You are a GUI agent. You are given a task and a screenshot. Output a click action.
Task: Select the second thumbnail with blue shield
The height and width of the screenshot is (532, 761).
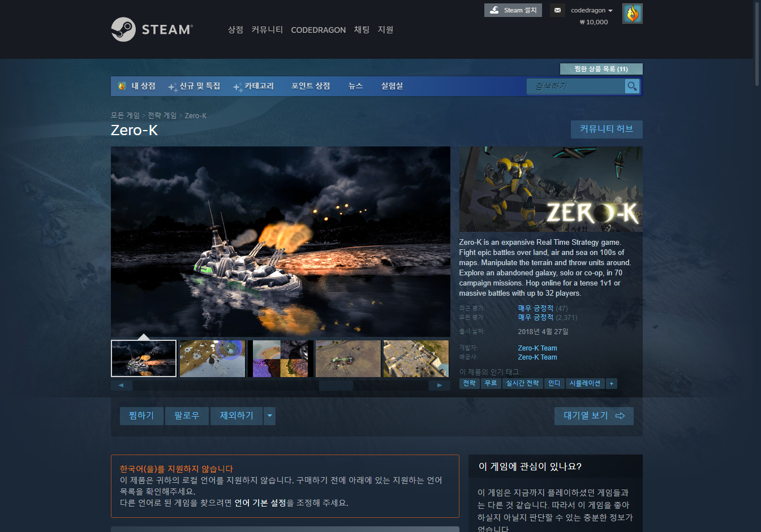[212, 358]
